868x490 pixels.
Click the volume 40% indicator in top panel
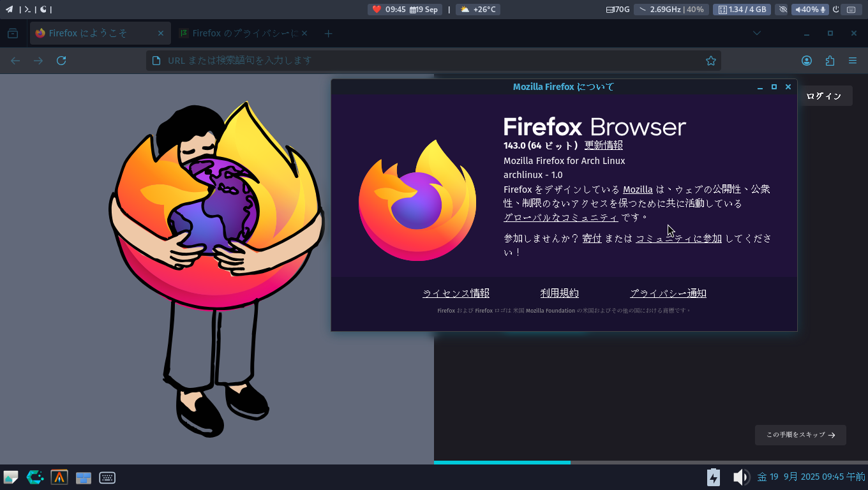810,10
